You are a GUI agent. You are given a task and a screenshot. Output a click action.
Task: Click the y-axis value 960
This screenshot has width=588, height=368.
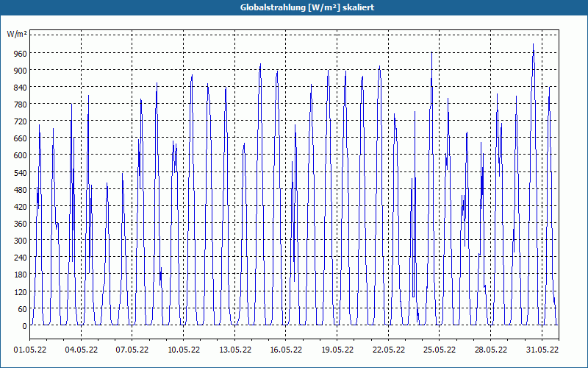(21, 54)
